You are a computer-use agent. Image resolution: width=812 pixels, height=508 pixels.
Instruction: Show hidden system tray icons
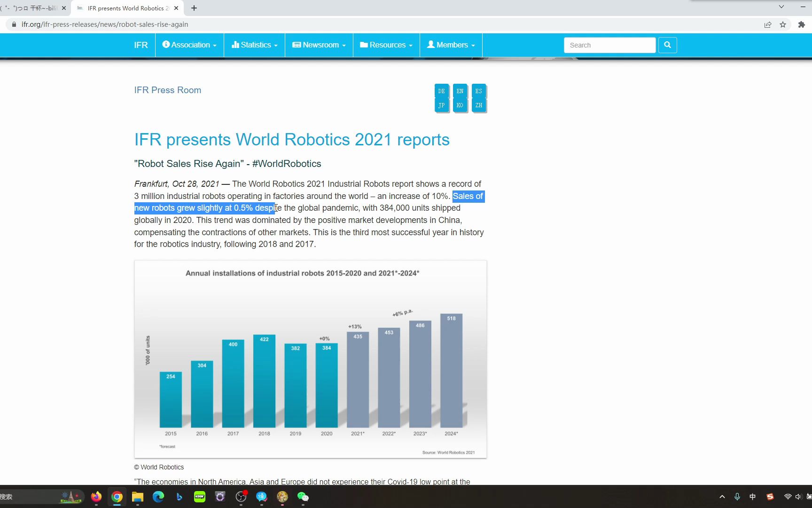pyautogui.click(x=722, y=497)
